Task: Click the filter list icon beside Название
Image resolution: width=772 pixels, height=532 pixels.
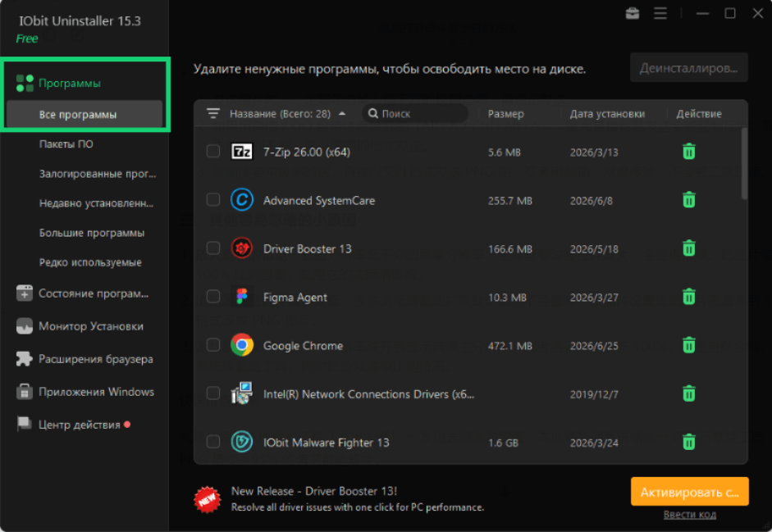Action: pyautogui.click(x=212, y=114)
